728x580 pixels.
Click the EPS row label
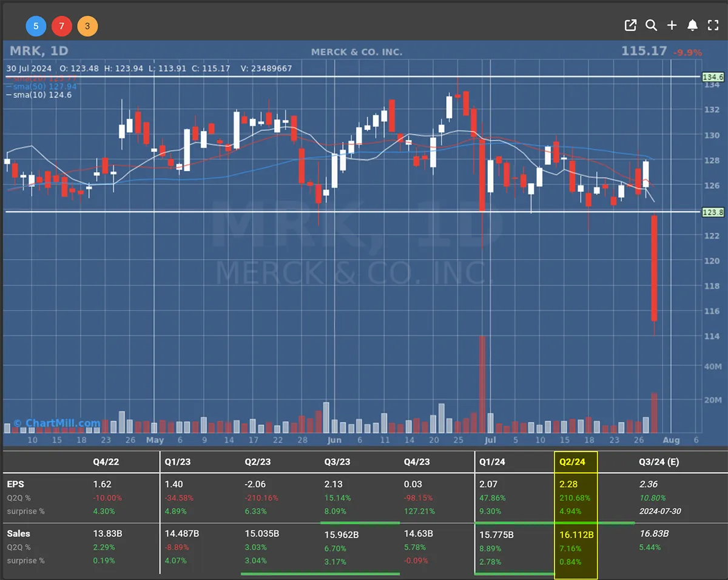click(x=15, y=485)
